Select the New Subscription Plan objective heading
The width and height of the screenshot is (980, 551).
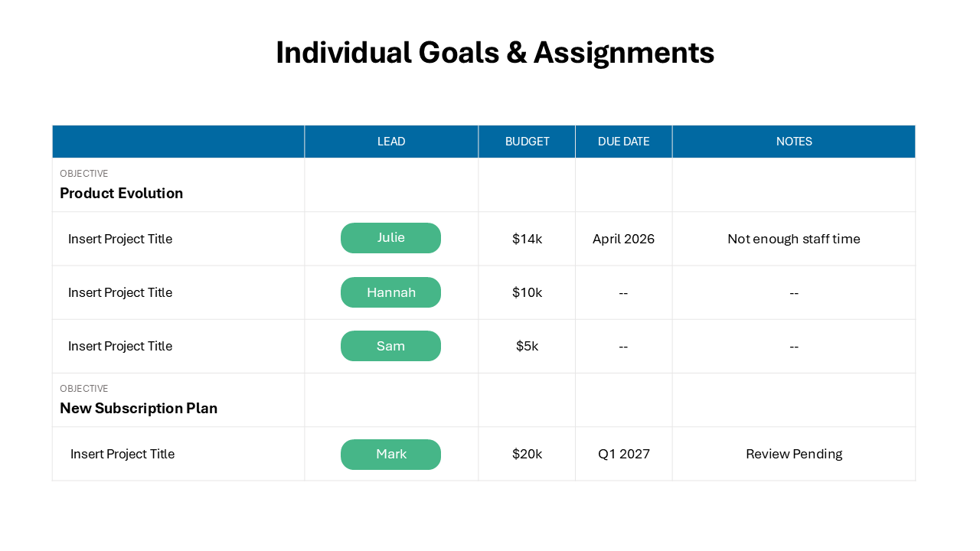(x=139, y=408)
